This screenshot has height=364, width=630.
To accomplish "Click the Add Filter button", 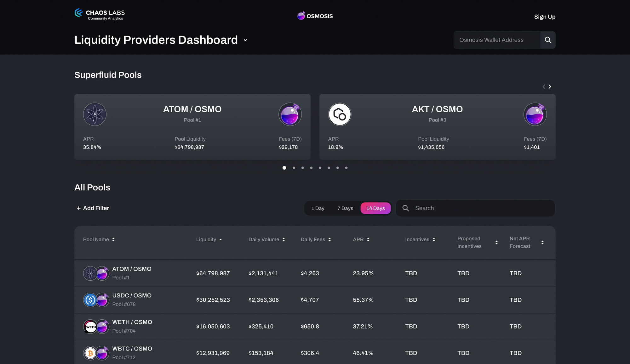I will [x=93, y=208].
